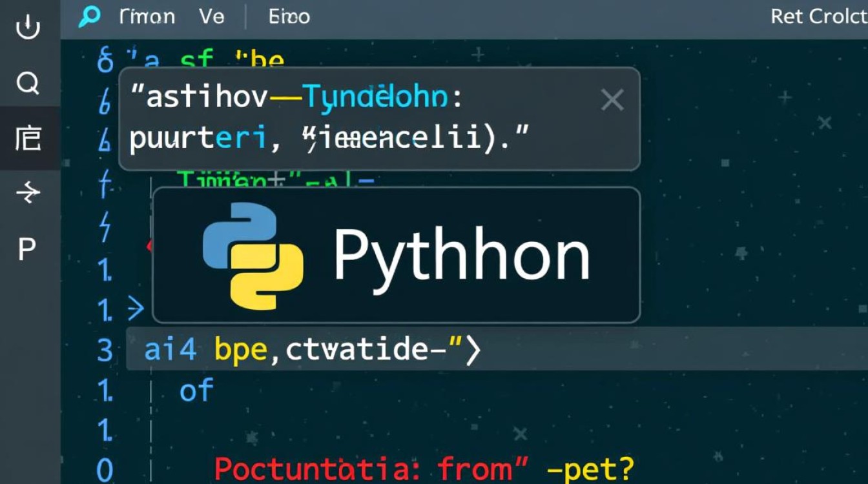Screen dimensions: 868x484
Task: Click the Python logo icon
Action: (x=253, y=256)
